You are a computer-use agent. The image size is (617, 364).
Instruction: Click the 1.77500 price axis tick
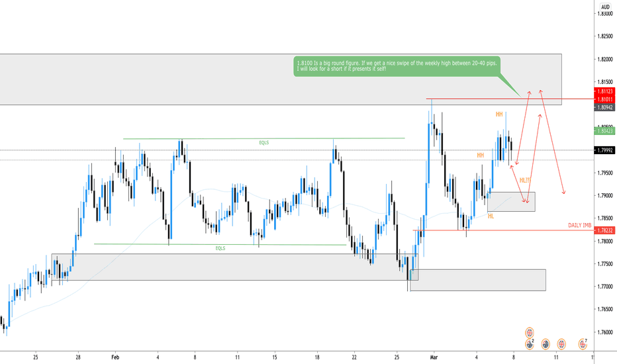pos(605,263)
